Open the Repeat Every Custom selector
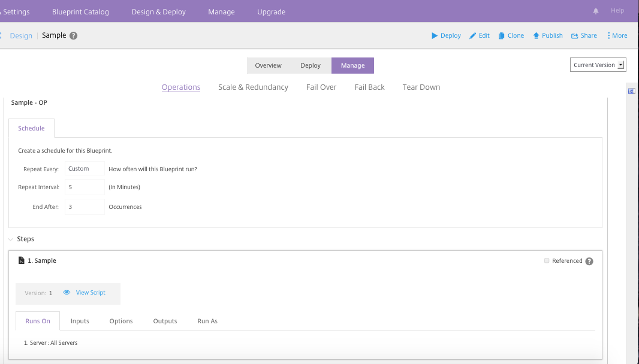 [84, 169]
